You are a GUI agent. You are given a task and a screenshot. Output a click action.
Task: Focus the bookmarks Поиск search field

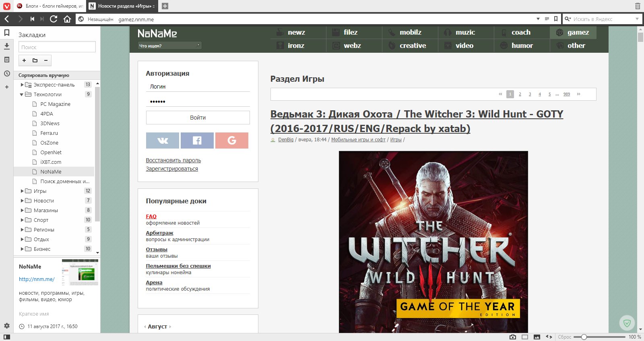tap(57, 47)
